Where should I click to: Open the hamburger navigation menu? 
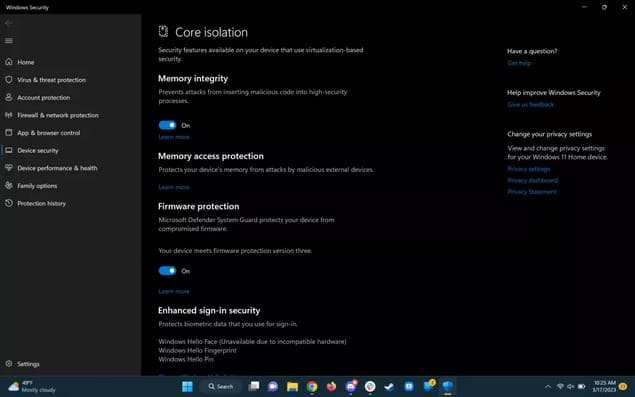9,41
